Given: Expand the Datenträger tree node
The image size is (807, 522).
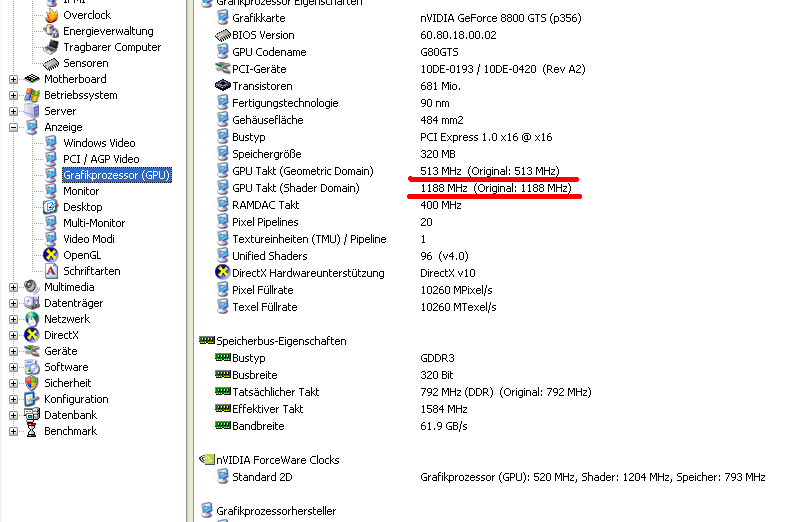Looking at the screenshot, I should click(13, 303).
